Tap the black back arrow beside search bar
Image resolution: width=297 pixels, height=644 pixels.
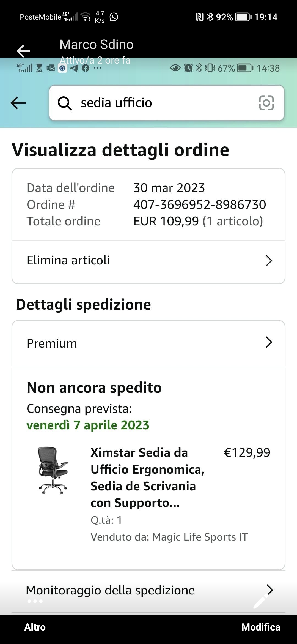[18, 103]
